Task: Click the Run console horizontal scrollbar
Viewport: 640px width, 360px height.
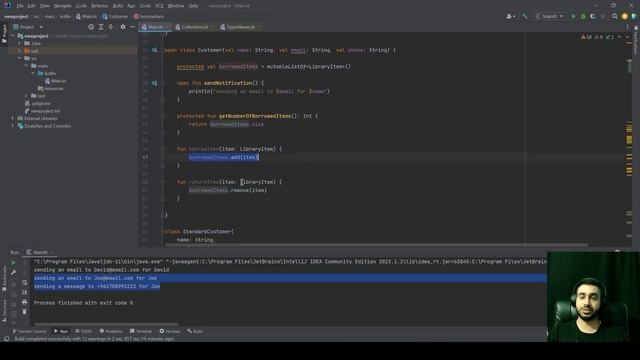Action: 106,324
